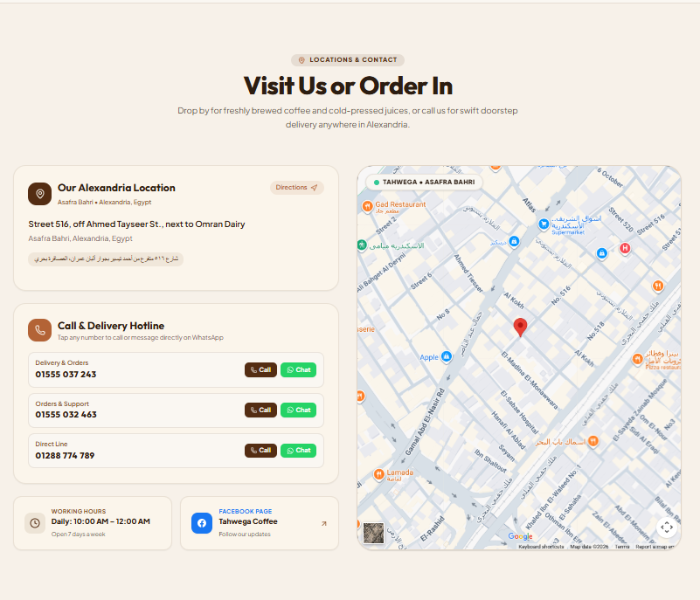Select the Lamada restaurant marker
This screenshot has width=700, height=600.
(379, 473)
